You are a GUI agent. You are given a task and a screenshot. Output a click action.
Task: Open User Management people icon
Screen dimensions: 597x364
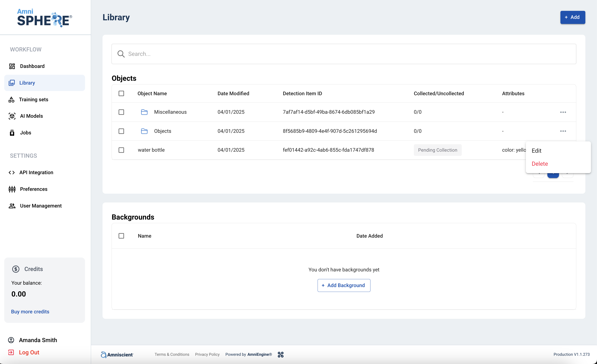12,206
